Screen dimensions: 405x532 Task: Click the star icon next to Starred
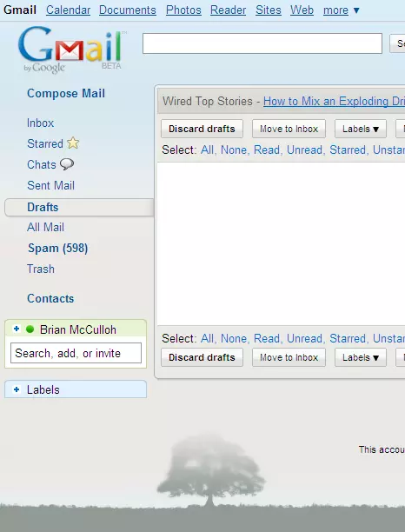(73, 143)
